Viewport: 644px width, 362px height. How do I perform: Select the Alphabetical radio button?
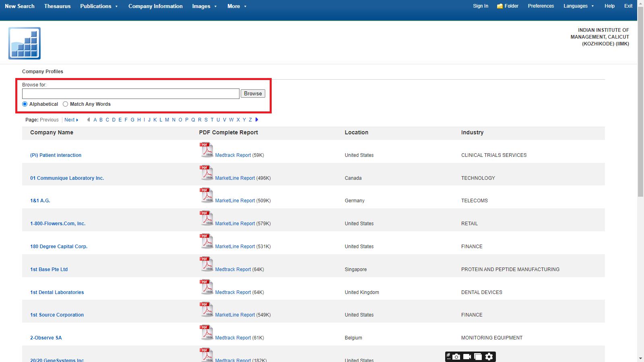(x=25, y=104)
